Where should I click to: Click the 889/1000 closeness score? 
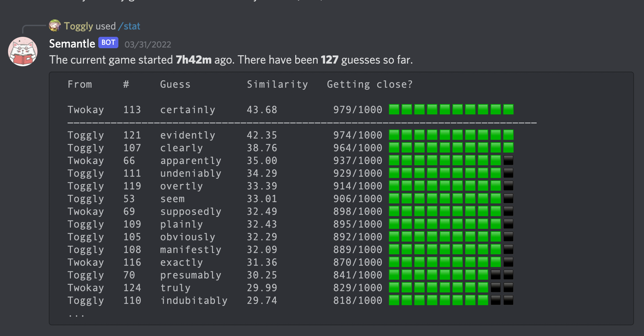coord(358,250)
